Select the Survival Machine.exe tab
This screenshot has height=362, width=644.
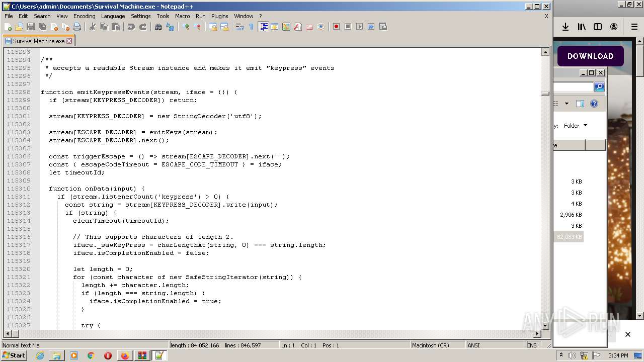click(x=39, y=41)
